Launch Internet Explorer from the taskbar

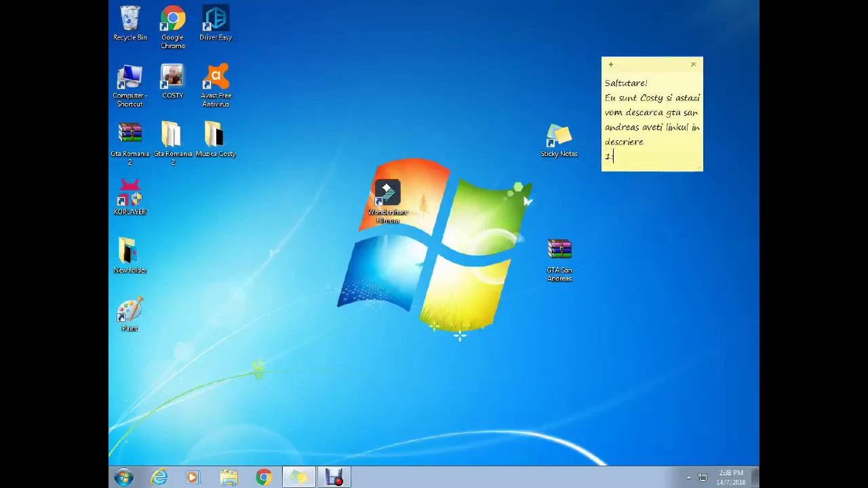(159, 477)
